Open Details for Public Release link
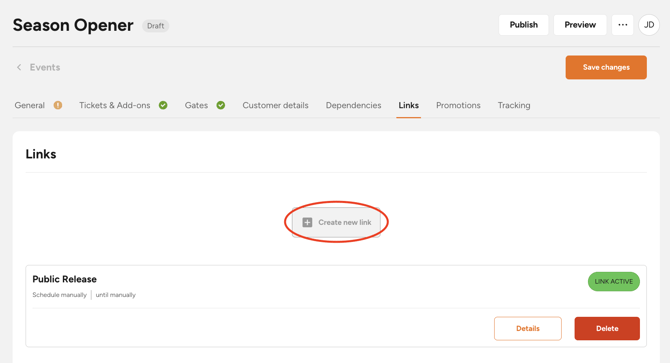The width and height of the screenshot is (670, 363). (528, 328)
